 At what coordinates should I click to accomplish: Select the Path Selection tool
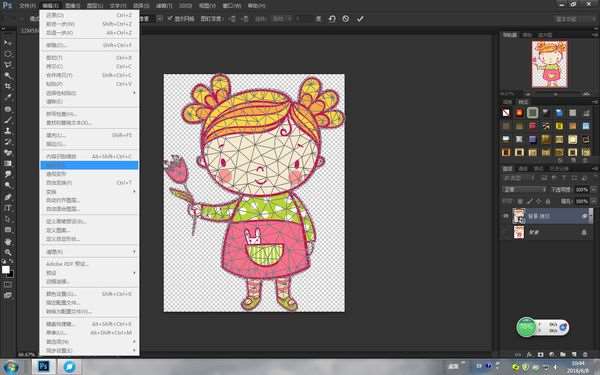click(x=8, y=219)
